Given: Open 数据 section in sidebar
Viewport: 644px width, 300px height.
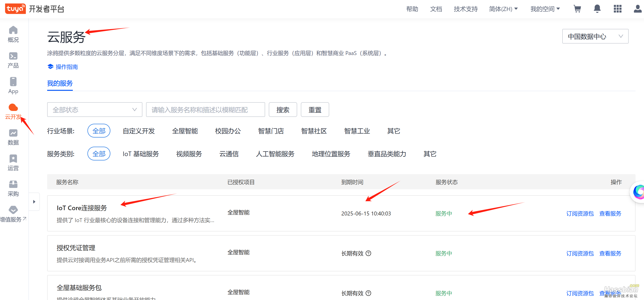Looking at the screenshot, I should pyautogui.click(x=13, y=137).
